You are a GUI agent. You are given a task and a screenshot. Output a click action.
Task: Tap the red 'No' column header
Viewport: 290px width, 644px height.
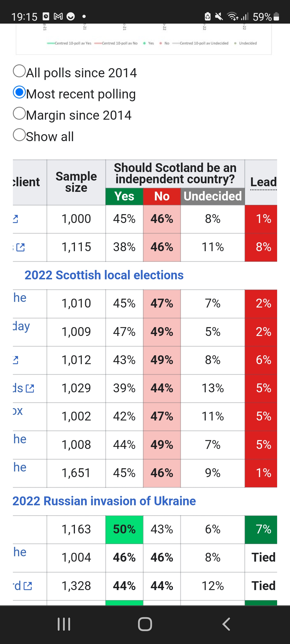pyautogui.click(x=162, y=196)
